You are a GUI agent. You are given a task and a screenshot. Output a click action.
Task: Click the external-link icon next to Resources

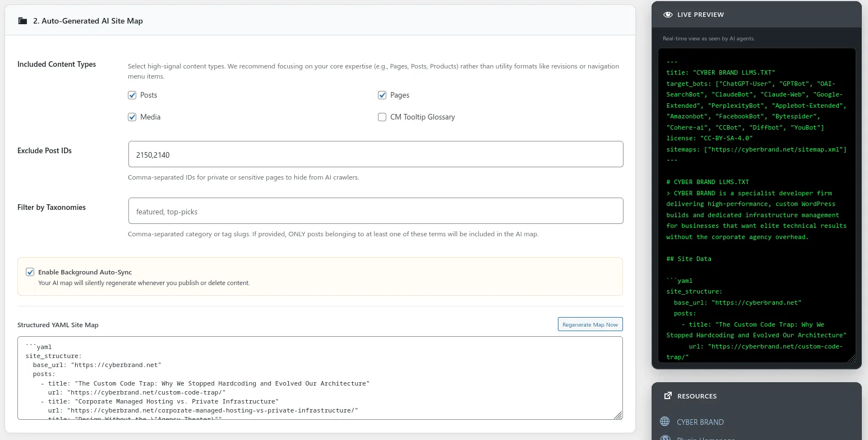coord(668,396)
